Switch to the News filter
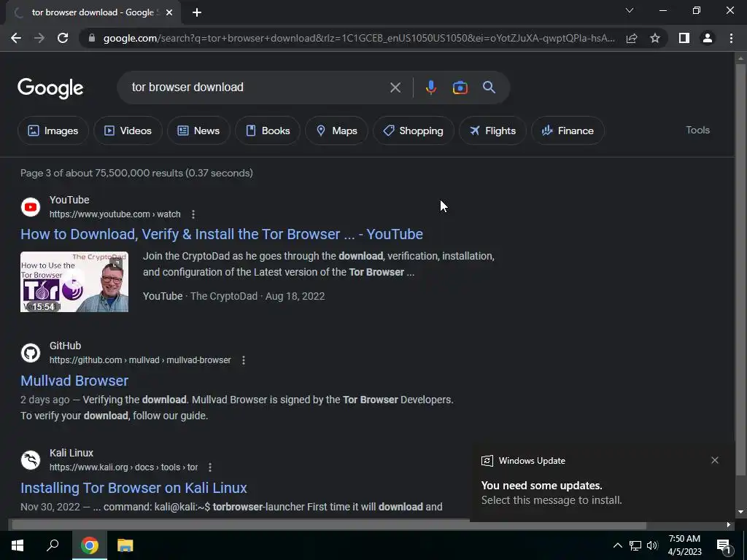The image size is (747, 560). click(198, 131)
